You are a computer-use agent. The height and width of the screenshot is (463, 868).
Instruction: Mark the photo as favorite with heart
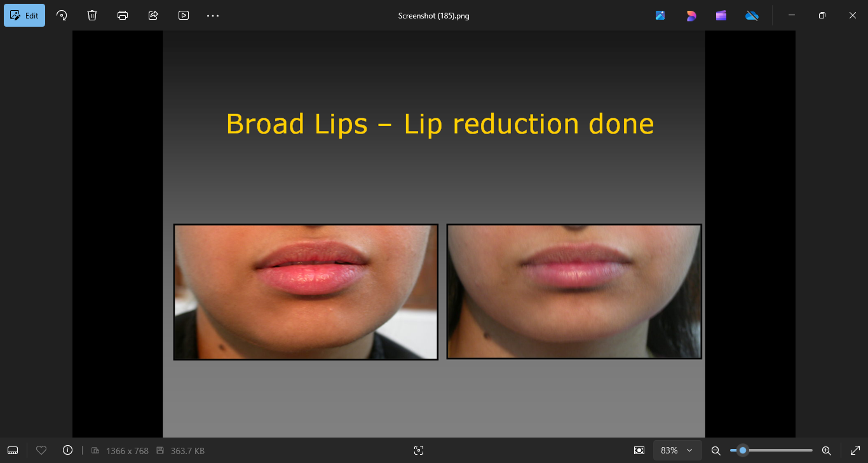coord(41,450)
